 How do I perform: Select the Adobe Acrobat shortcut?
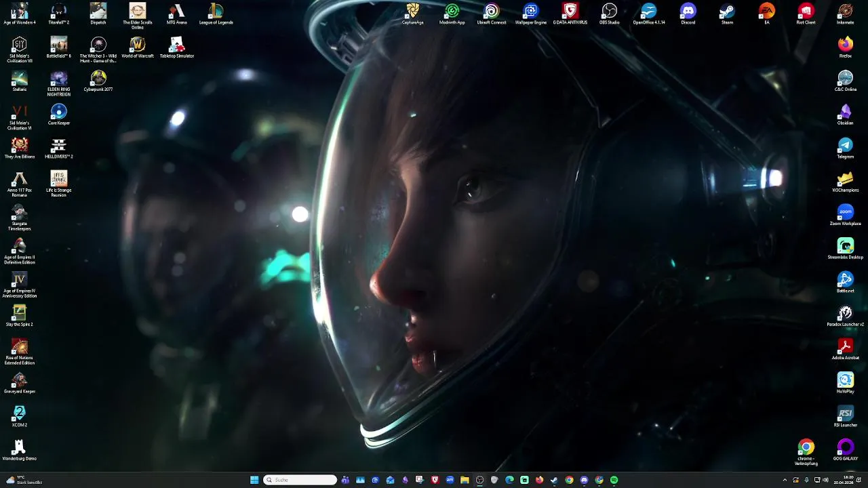(846, 349)
